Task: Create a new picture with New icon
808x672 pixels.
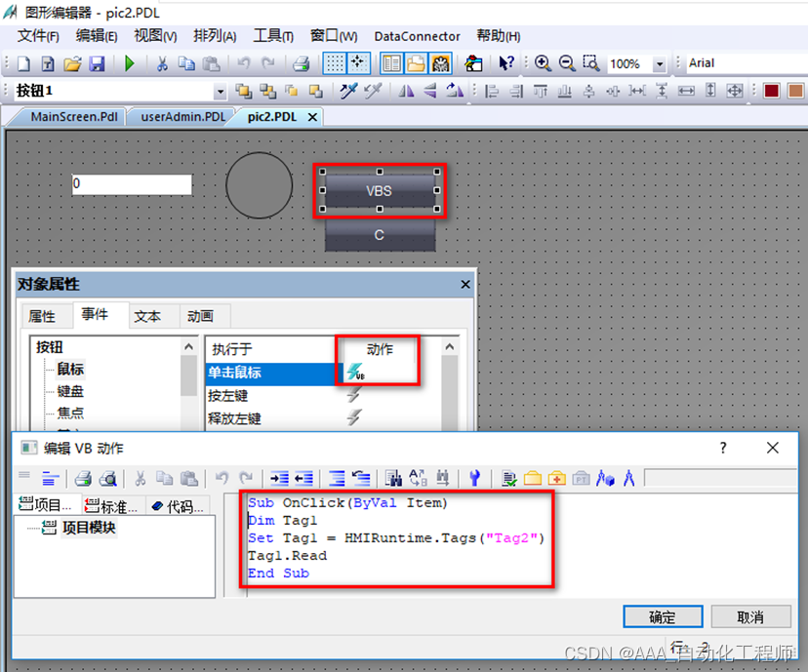Action: point(23,63)
